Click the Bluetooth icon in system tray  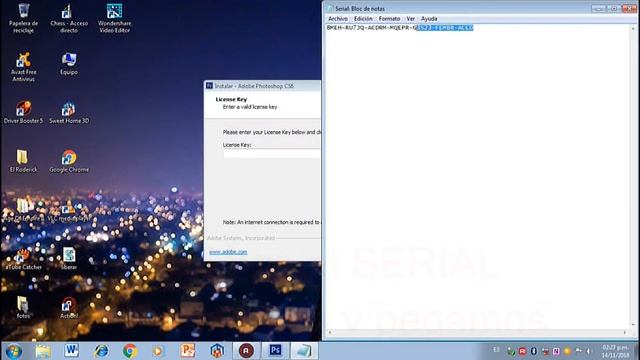tap(533, 351)
